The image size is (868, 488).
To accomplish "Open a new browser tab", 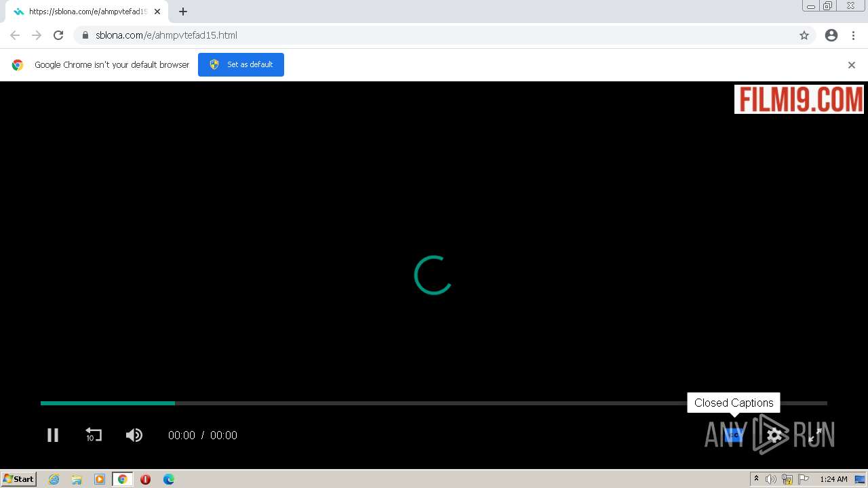I will [183, 12].
